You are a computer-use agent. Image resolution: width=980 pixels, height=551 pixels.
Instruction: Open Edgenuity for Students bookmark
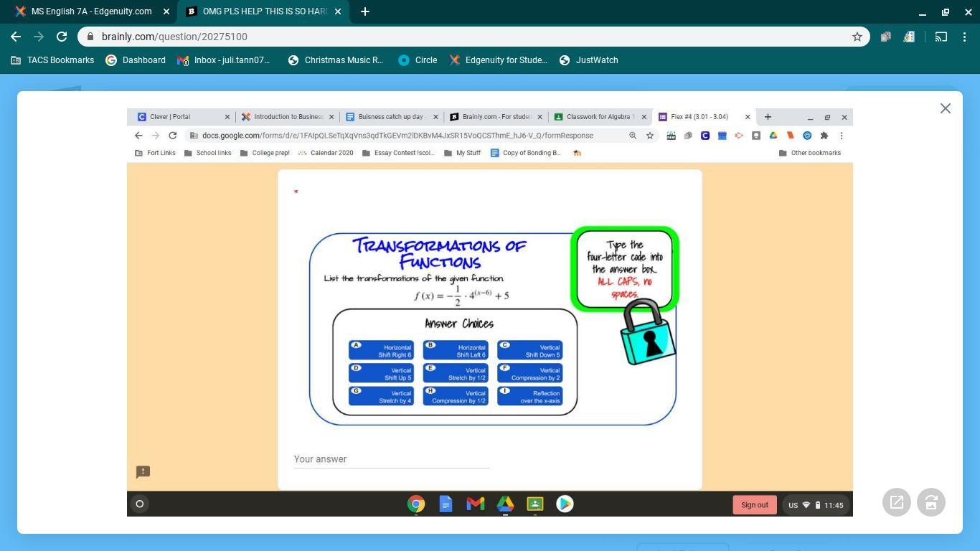(498, 60)
